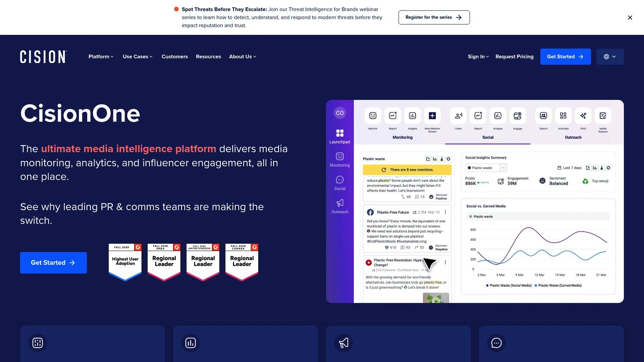Select Launchpad in the dashboard sidebar
This screenshot has height=362, width=644.
(x=339, y=137)
